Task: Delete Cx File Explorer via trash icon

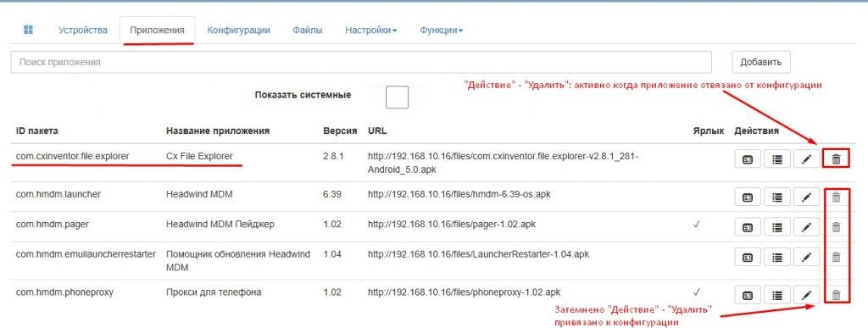Action: (836, 160)
